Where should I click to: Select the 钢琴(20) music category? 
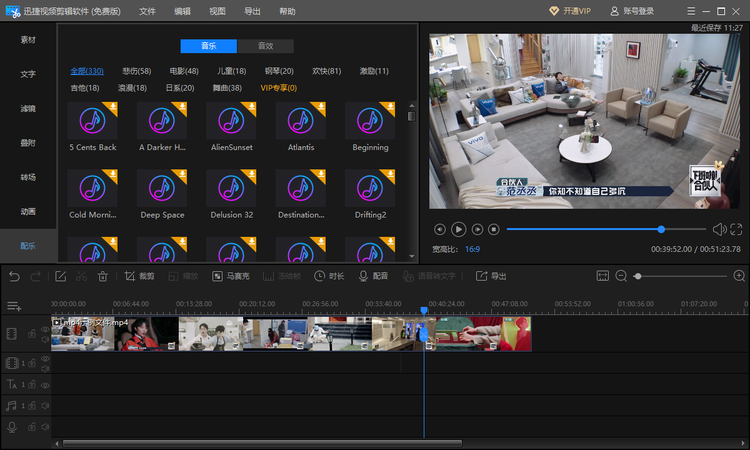pyautogui.click(x=279, y=71)
